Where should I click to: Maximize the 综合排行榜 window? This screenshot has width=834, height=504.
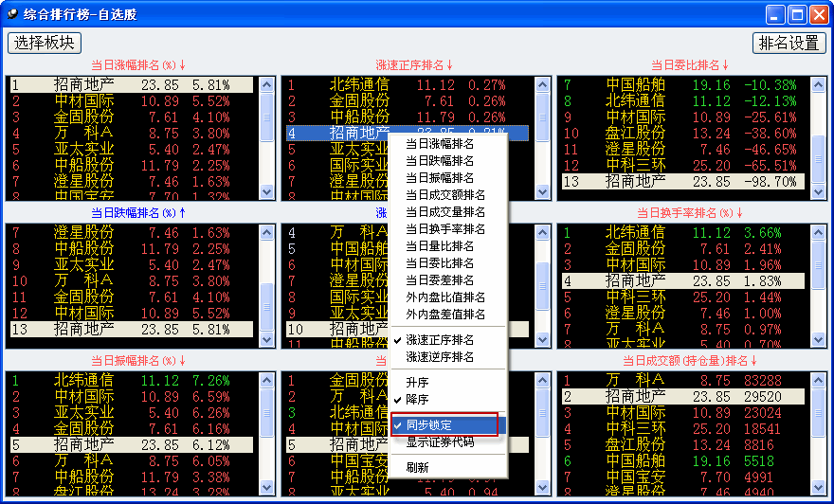click(x=797, y=14)
